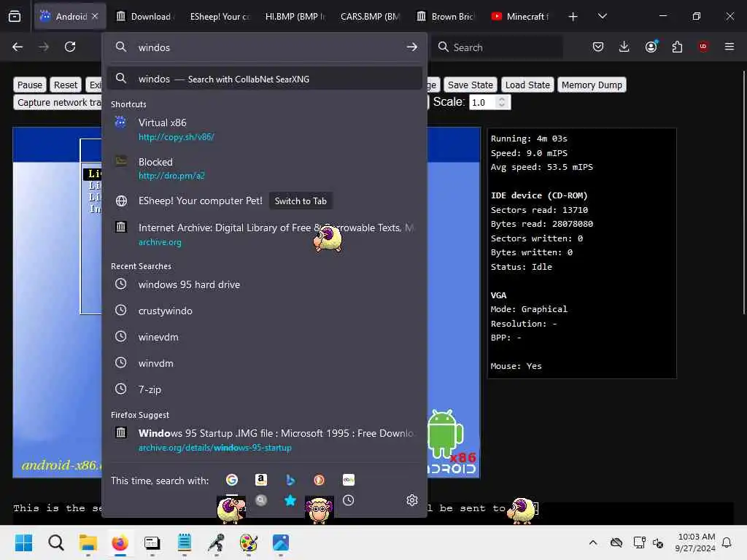The width and height of the screenshot is (747, 560).
Task: Click the Pause emulator button
Action: click(29, 85)
